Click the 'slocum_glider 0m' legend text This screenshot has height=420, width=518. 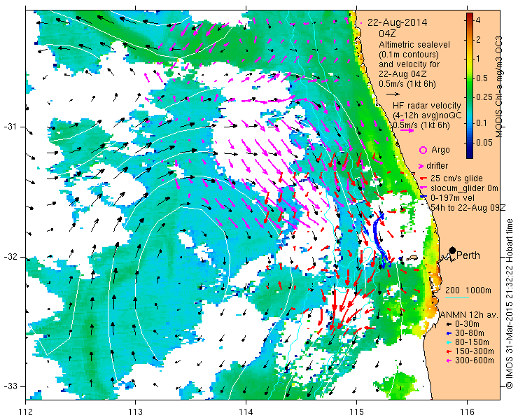coord(464,188)
